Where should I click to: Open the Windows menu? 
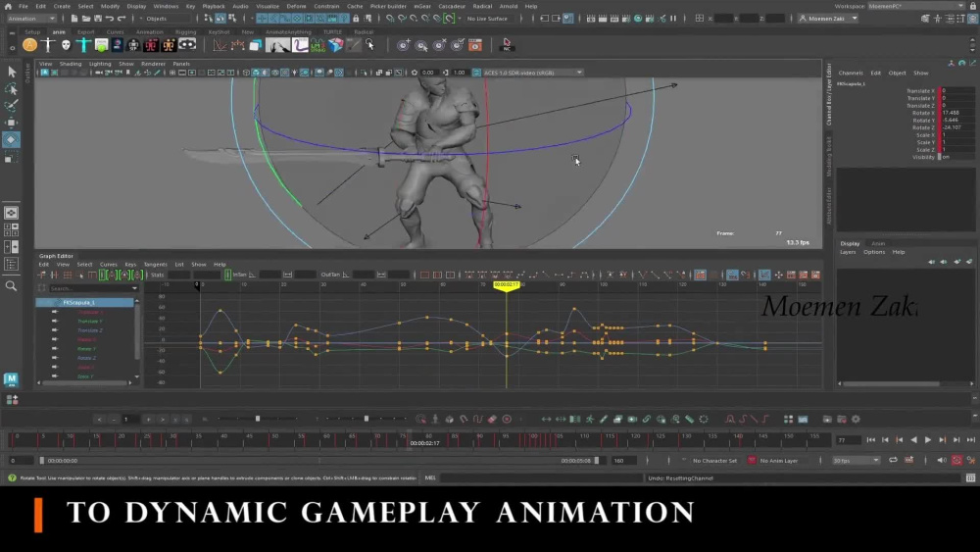[166, 6]
